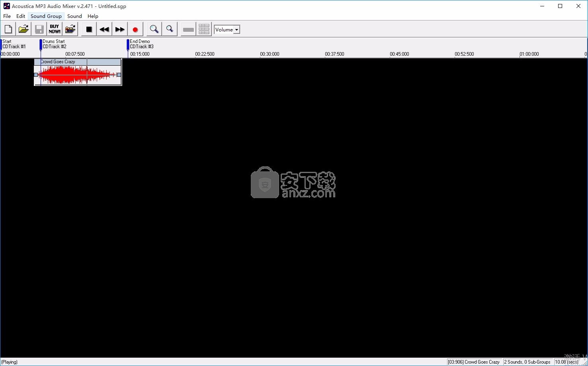Open the Help menu
This screenshot has height=366, width=588.
pyautogui.click(x=93, y=16)
